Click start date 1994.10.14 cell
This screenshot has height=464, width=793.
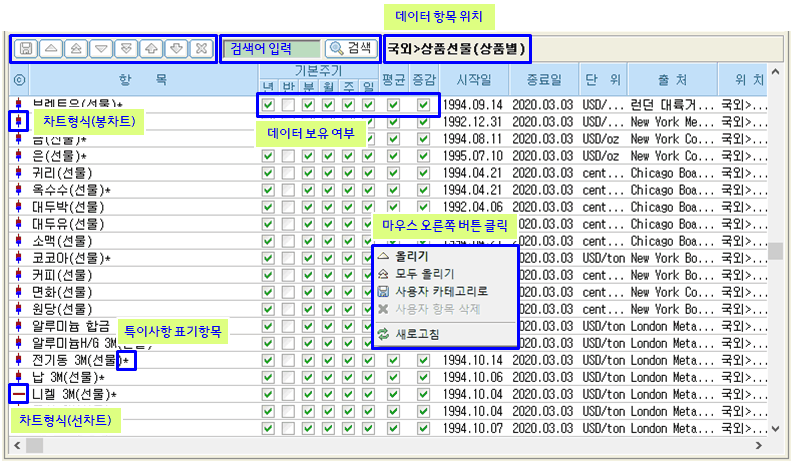(473, 360)
